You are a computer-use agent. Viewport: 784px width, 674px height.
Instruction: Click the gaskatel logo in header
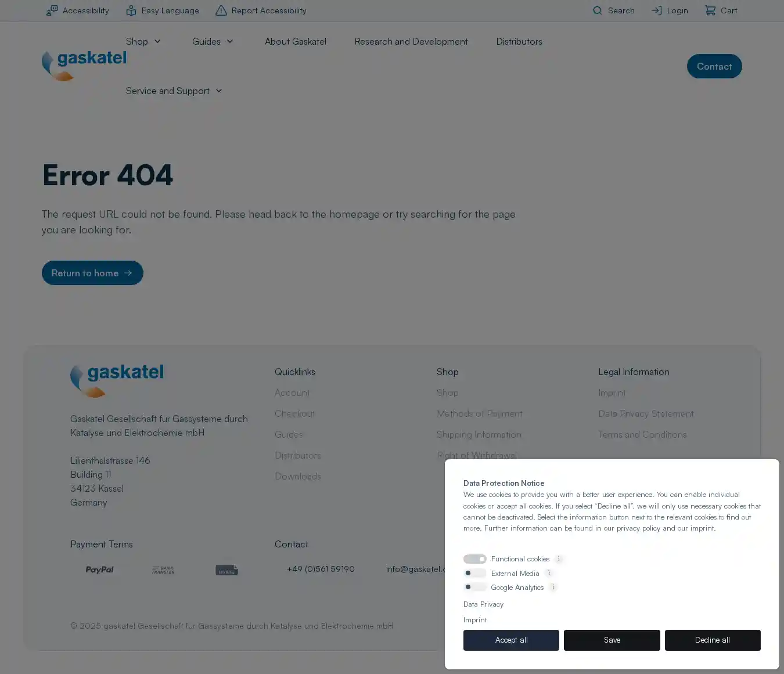84,65
